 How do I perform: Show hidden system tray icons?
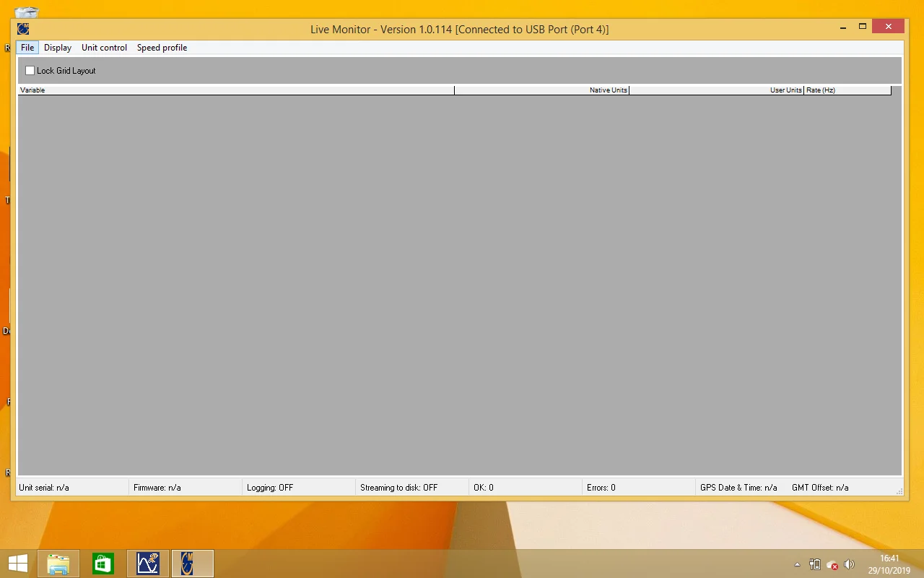[797, 564]
